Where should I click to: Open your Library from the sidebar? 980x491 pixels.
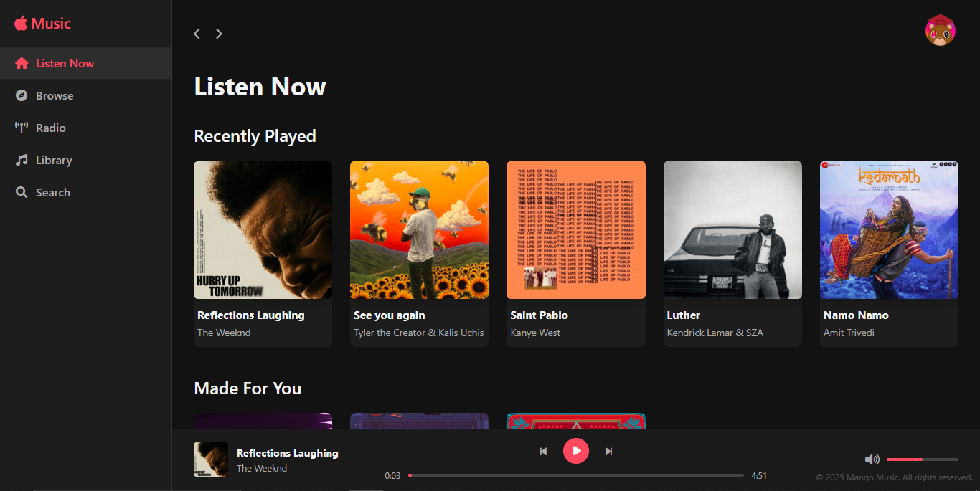pos(53,159)
